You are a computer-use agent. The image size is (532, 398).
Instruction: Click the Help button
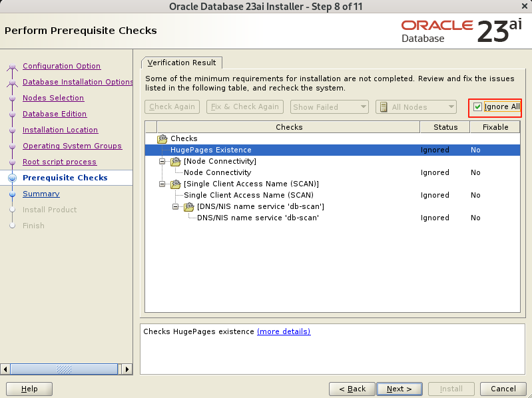coord(29,389)
